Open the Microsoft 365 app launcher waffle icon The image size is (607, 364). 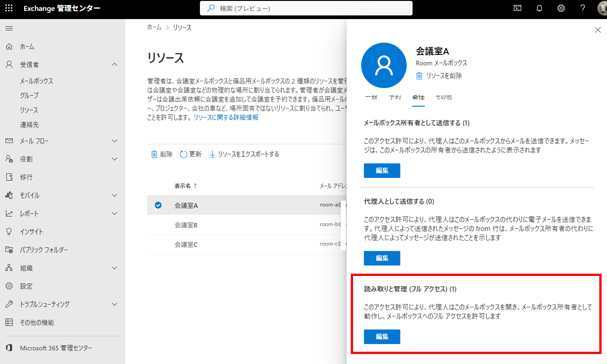tap(8, 8)
